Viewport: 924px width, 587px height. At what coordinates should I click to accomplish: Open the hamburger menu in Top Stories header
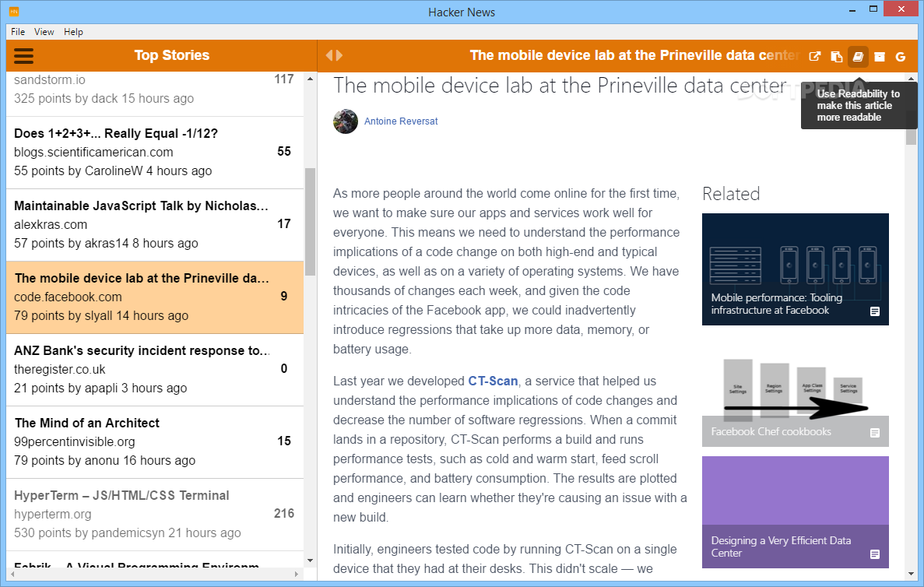23,56
